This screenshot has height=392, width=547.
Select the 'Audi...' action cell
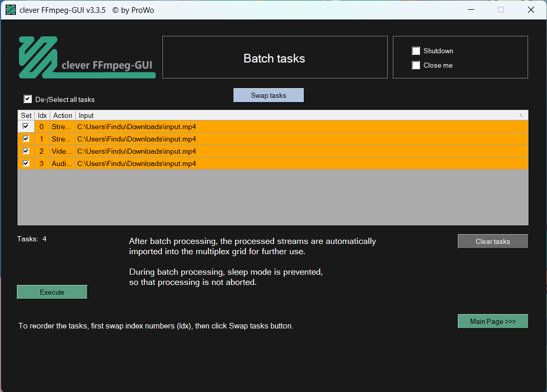click(62, 163)
